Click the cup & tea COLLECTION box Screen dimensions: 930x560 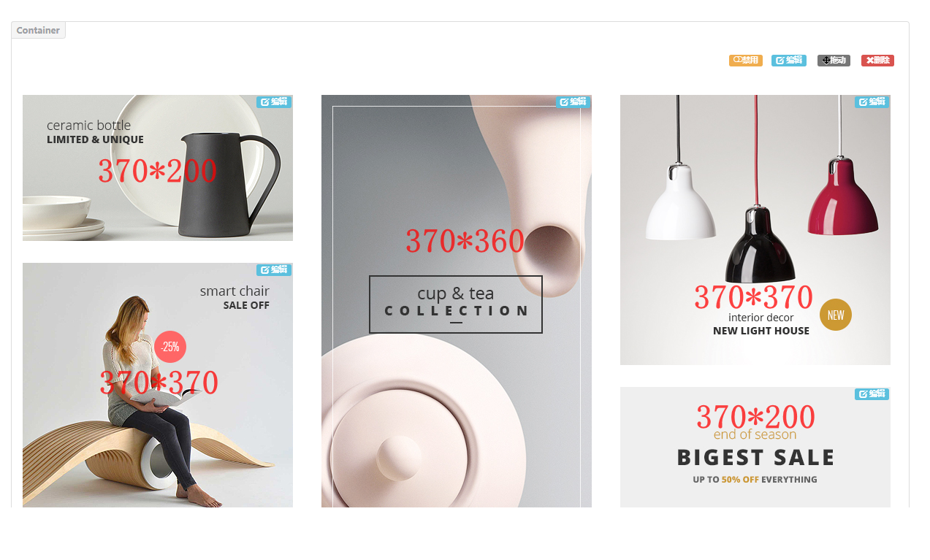coord(456,304)
